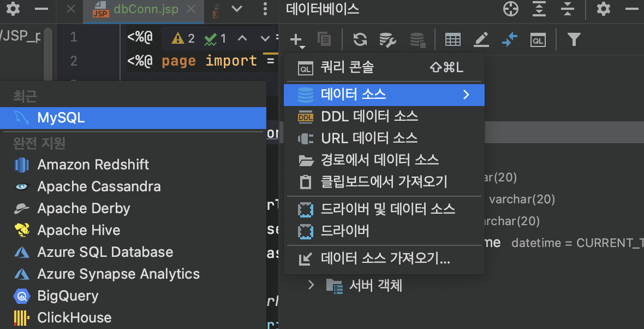Click the left panel vertical scrollbar
This screenshot has width=644, height=329.
click(x=49, y=54)
